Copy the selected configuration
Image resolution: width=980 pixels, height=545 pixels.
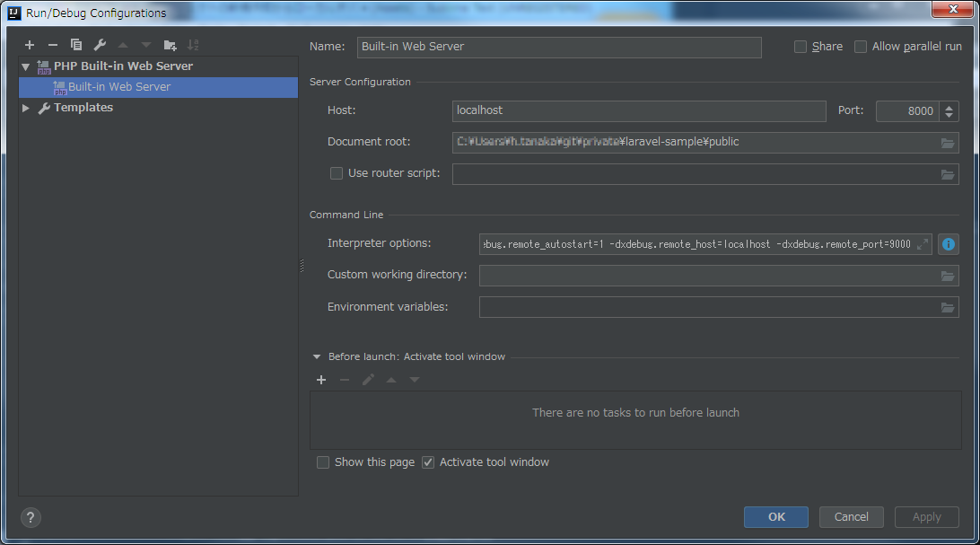(x=76, y=45)
